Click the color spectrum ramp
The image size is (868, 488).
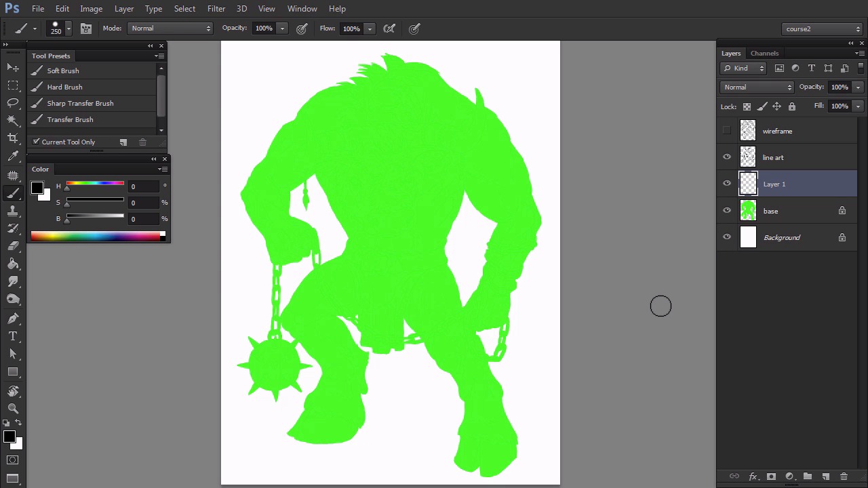[x=95, y=236]
